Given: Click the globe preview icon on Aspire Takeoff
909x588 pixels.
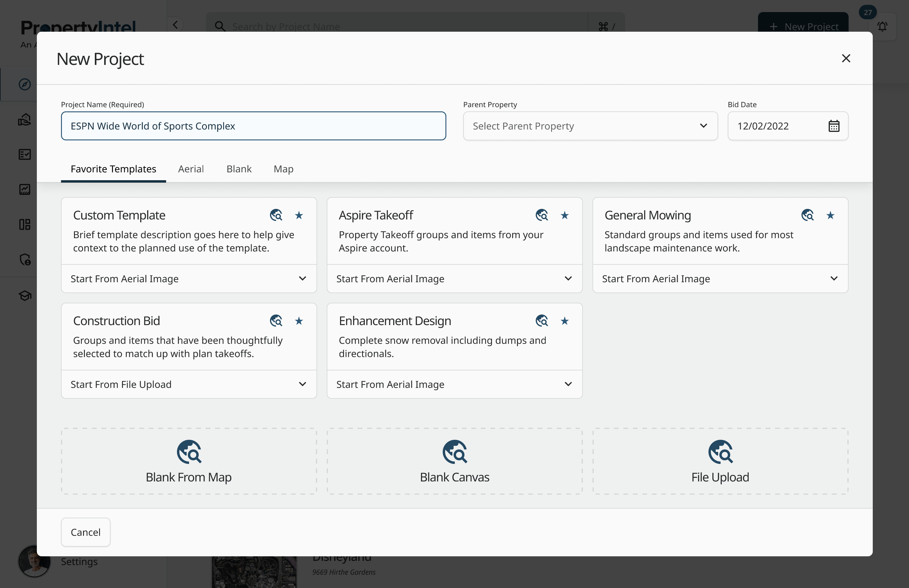Looking at the screenshot, I should pyautogui.click(x=541, y=215).
